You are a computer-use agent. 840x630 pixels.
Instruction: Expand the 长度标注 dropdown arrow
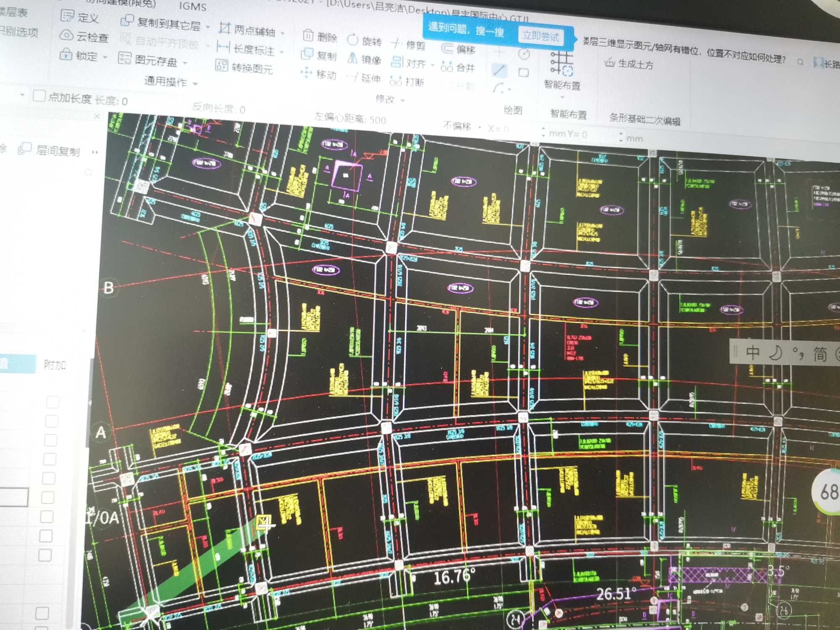[x=282, y=52]
